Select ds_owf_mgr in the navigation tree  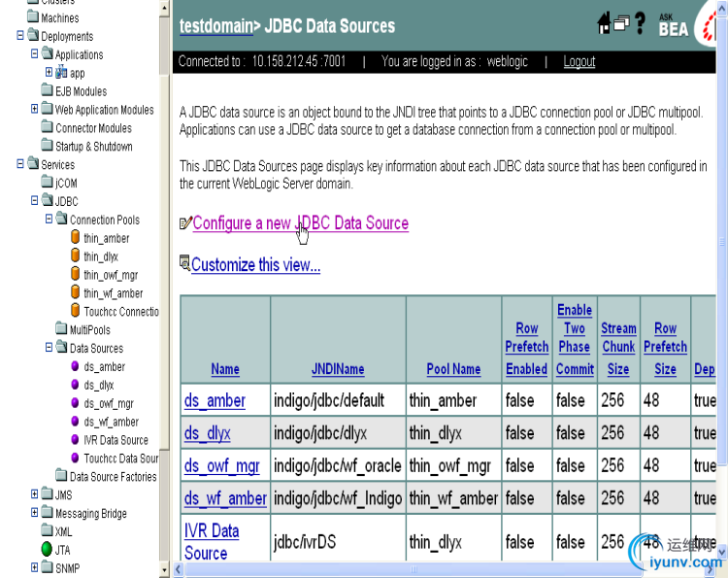click(109, 403)
